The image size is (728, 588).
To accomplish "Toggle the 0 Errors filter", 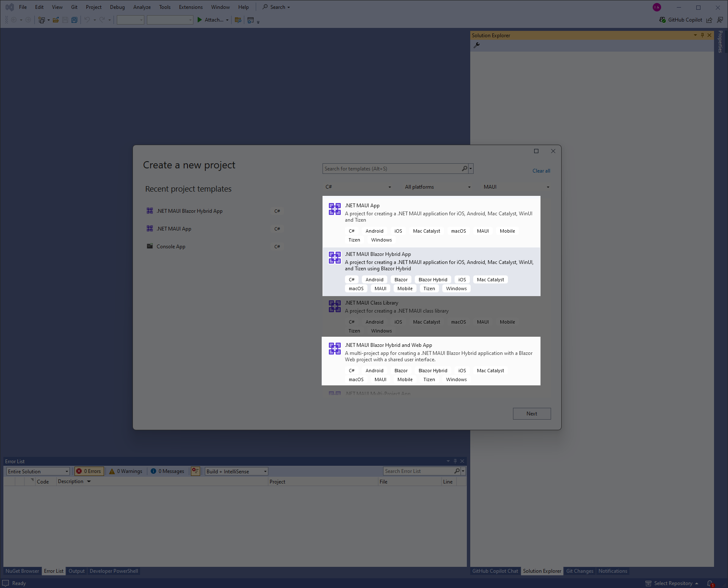I will click(x=89, y=471).
